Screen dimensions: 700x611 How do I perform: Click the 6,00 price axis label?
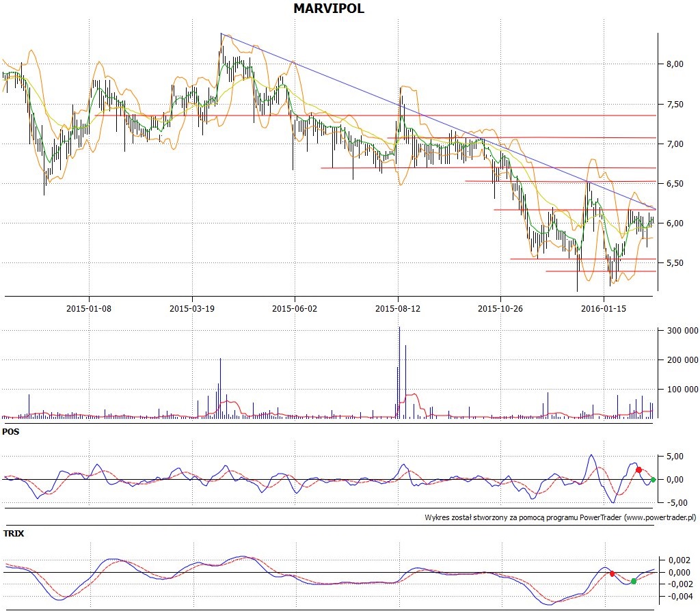pyautogui.click(x=675, y=223)
